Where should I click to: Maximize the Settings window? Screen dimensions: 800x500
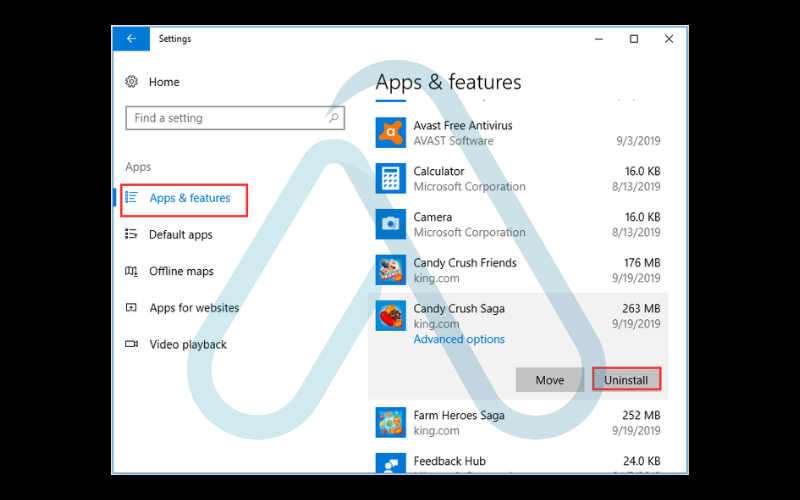(634, 39)
